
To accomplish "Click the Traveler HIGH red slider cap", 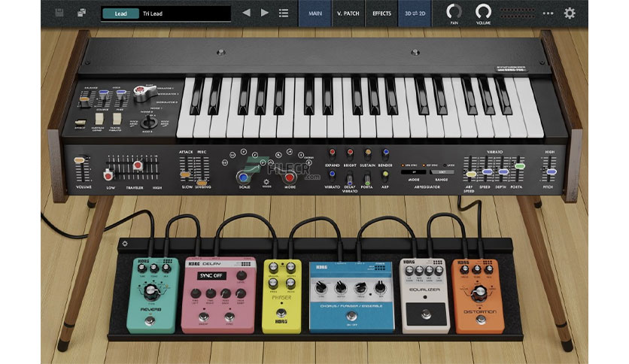I will tap(138, 165).
